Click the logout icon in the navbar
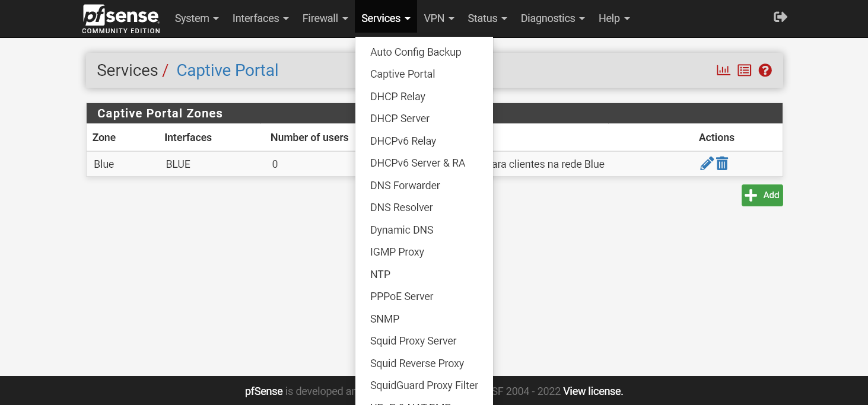The height and width of the screenshot is (405, 868). coord(780,17)
